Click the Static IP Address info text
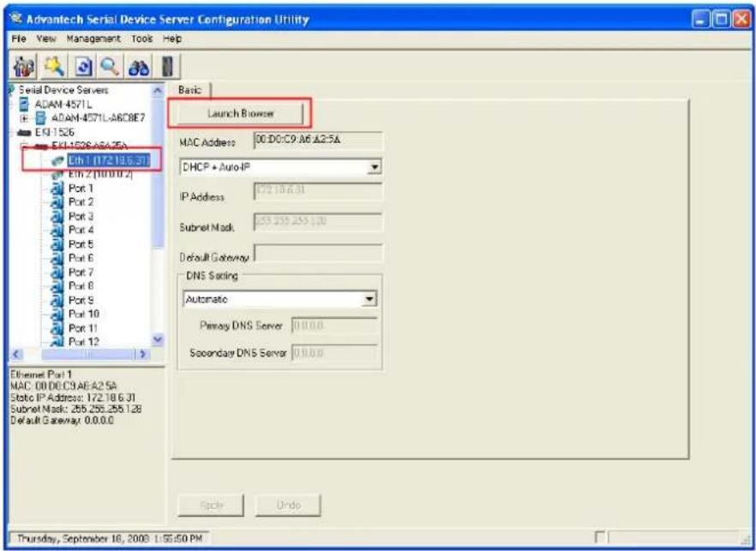Screen dimensions: 756x551 (x=73, y=398)
